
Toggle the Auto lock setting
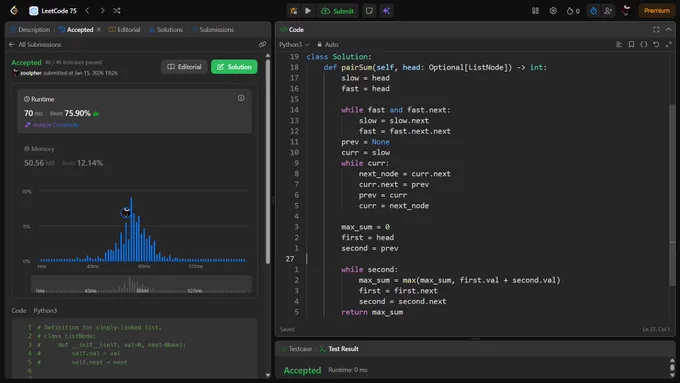[x=327, y=44]
